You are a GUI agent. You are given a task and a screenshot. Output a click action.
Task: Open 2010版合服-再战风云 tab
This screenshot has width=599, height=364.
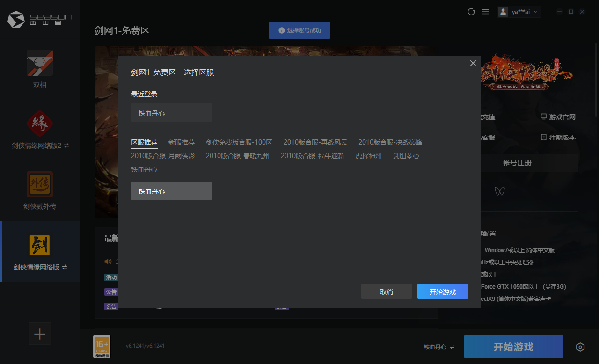coord(315,142)
